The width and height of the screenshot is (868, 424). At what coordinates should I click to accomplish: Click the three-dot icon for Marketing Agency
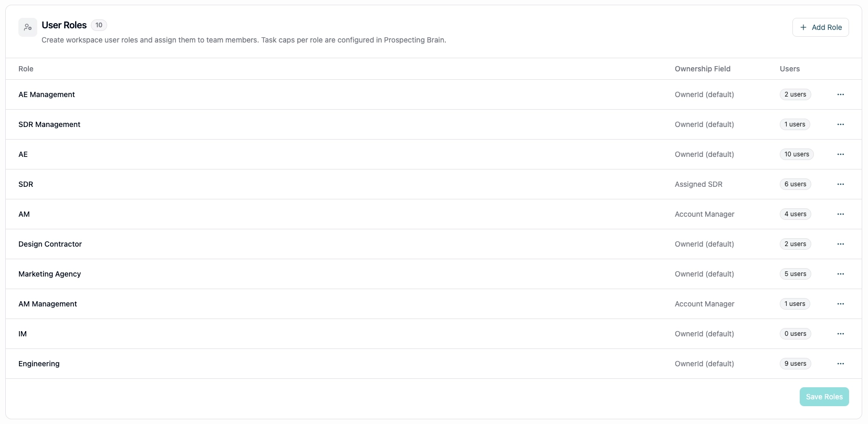point(840,274)
